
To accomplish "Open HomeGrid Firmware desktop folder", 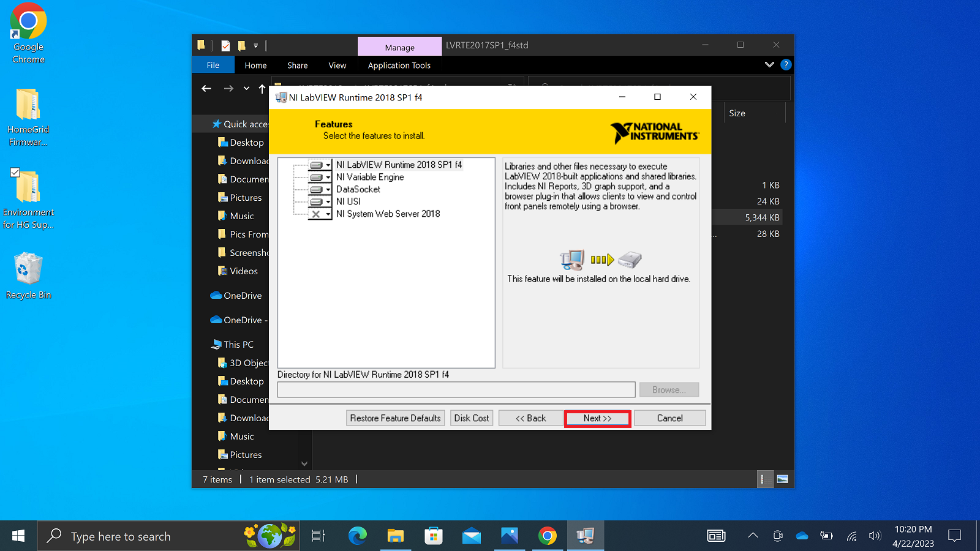I will coord(28,118).
